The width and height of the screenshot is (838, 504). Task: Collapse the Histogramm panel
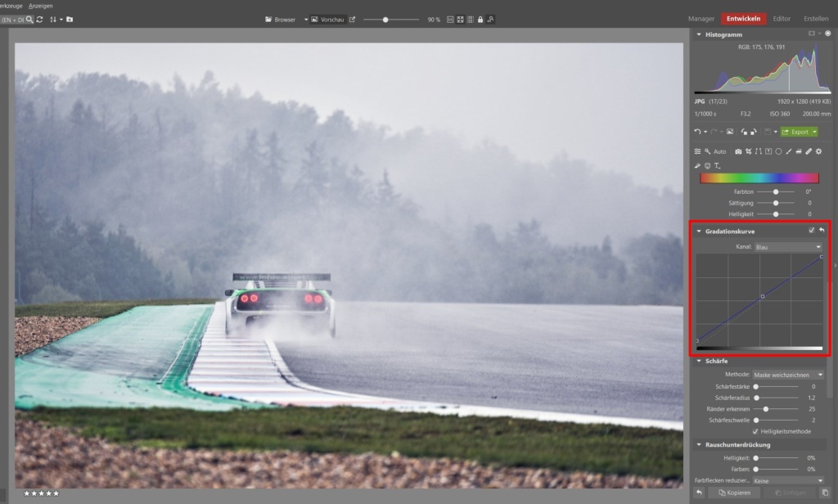(699, 34)
